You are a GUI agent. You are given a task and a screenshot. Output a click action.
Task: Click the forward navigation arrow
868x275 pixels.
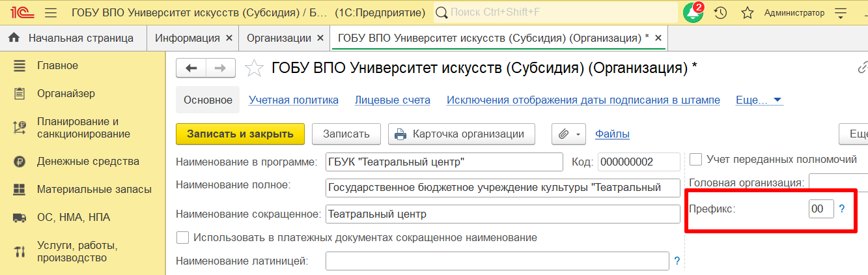pyautogui.click(x=220, y=68)
